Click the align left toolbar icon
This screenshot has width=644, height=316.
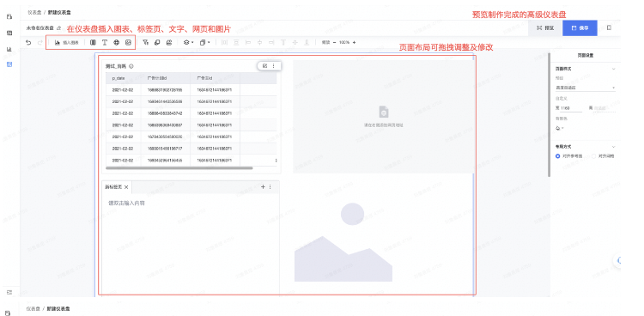click(x=247, y=42)
